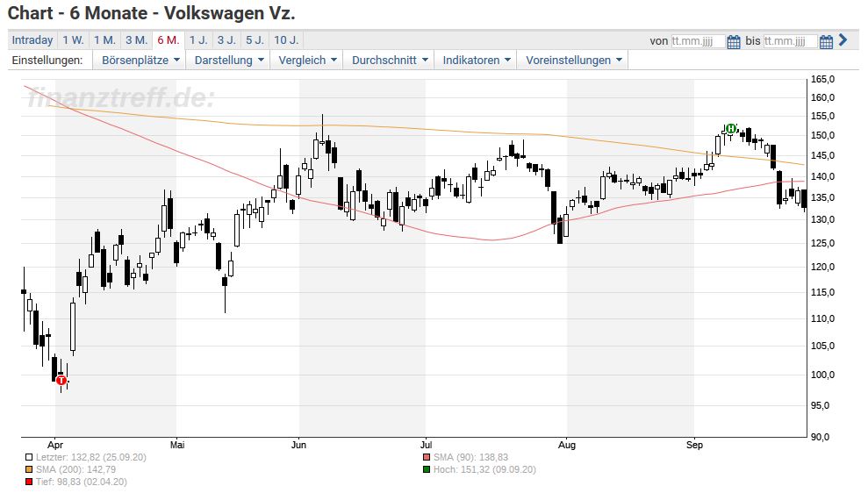The image size is (868, 493).
Task: Click the green Hoch legend swatch
Action: coord(427,470)
